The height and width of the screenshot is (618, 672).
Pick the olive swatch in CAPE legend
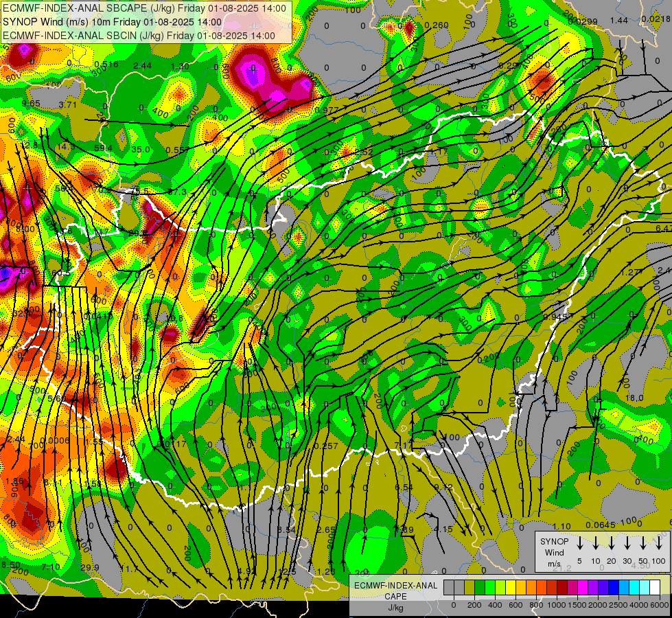[470, 587]
